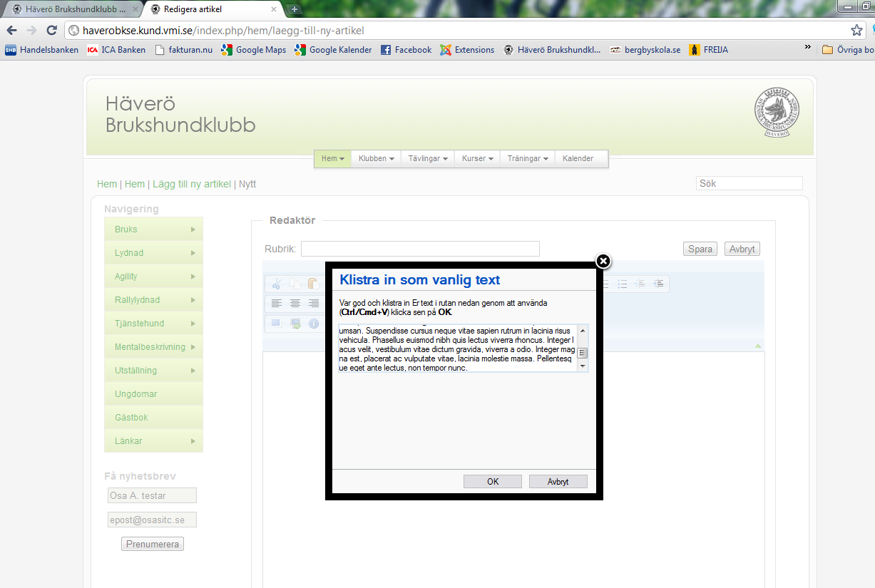Open the Handelsbanken bookmark
Viewport: 875px width, 588px height.
[42, 50]
